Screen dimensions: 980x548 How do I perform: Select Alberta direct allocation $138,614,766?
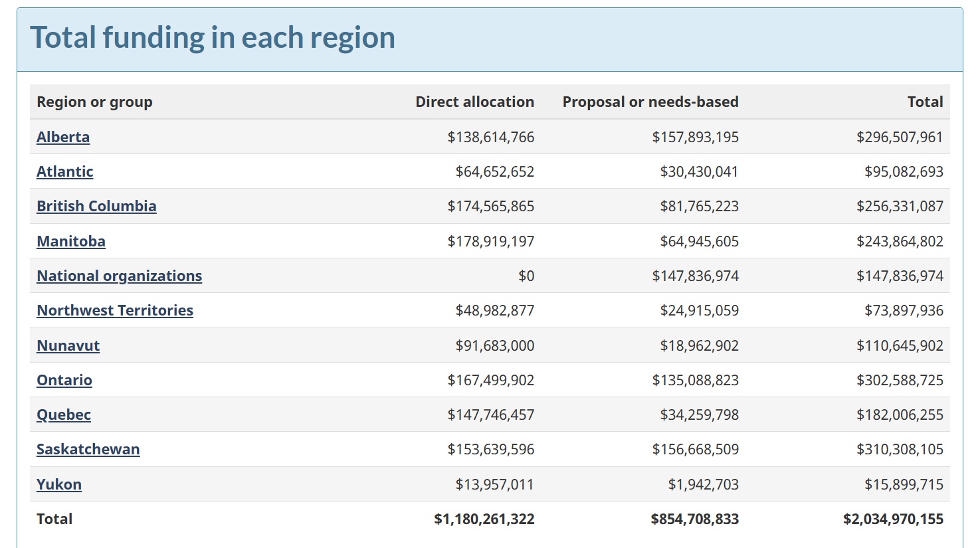(x=490, y=137)
